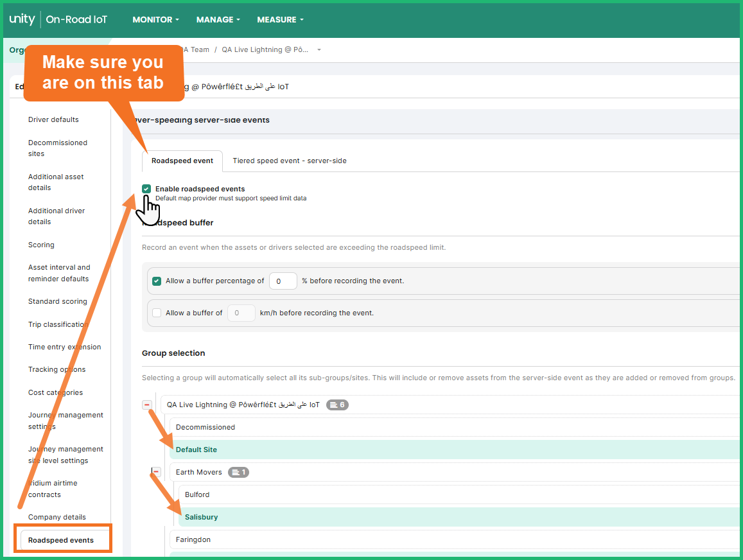
Task: Open Scoring settings in the sidebar
Action: [x=41, y=245]
